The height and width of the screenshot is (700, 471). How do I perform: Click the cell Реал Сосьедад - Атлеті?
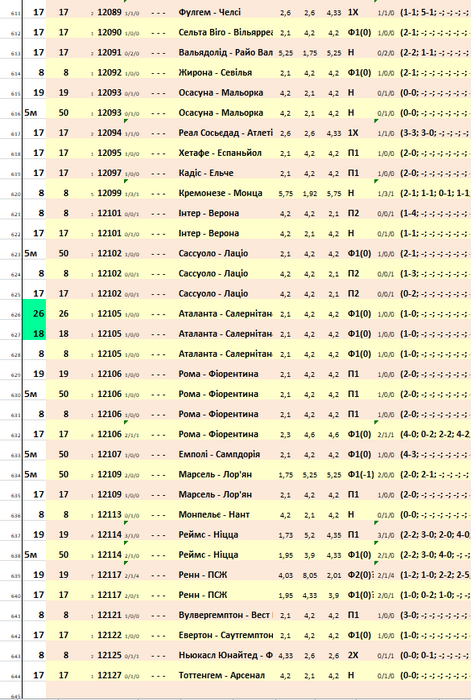tap(226, 133)
